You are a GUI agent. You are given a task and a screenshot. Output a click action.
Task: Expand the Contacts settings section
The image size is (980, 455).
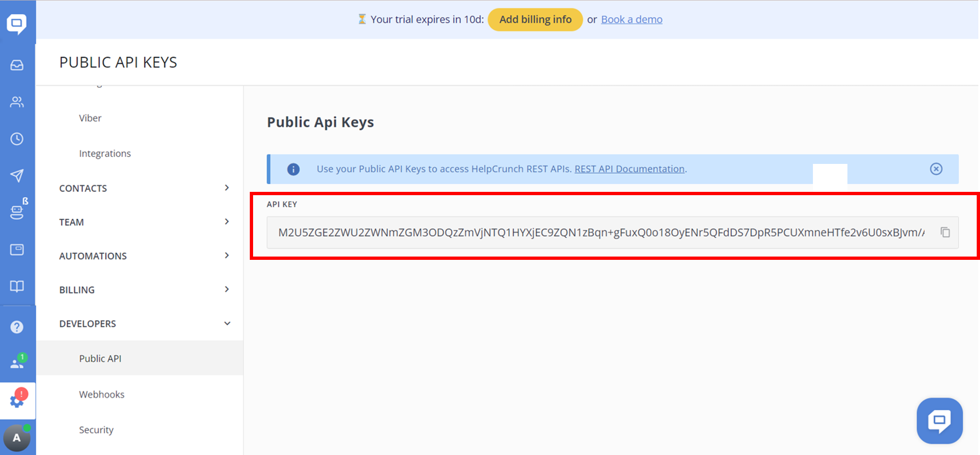(145, 188)
